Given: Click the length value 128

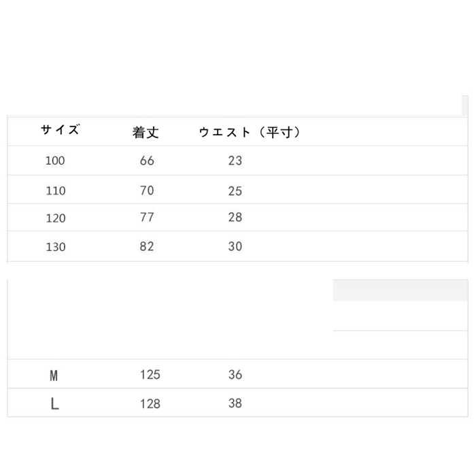Looking at the screenshot, I should (150, 404).
